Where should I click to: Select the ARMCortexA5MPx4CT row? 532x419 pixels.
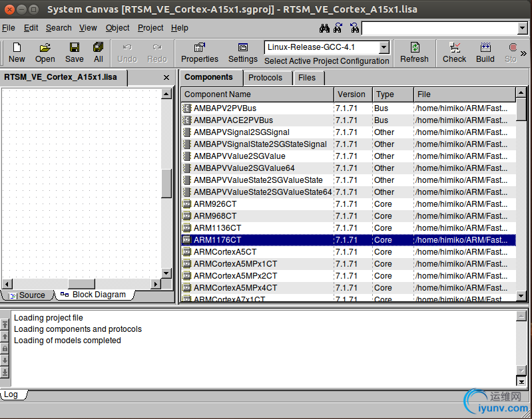pos(348,288)
